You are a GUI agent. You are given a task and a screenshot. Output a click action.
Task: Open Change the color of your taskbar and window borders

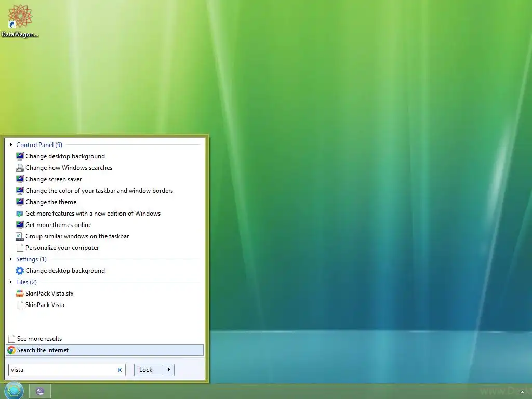[99, 191]
